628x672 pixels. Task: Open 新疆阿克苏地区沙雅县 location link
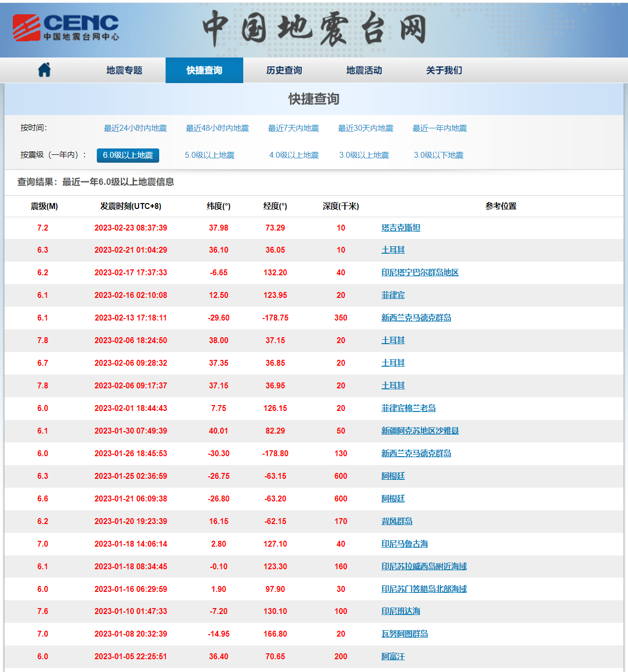(420, 431)
